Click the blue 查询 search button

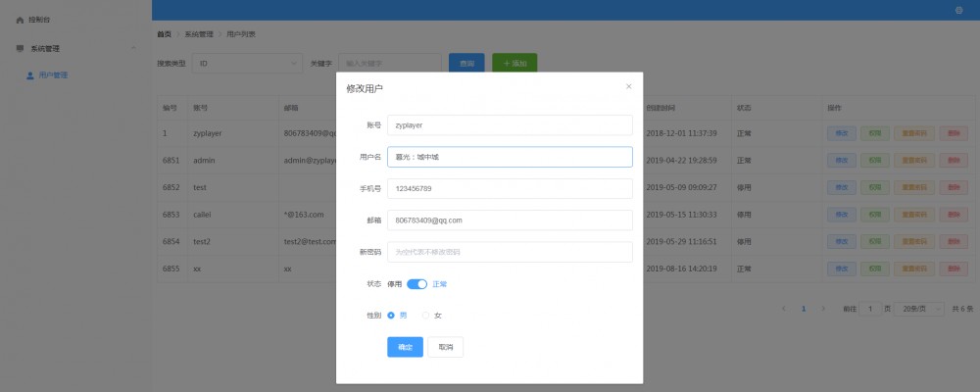(466, 63)
